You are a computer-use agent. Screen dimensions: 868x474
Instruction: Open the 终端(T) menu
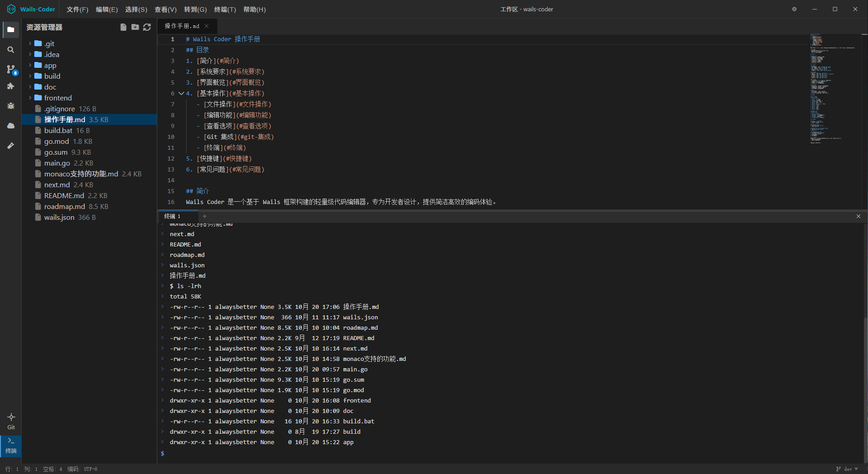[x=225, y=9]
